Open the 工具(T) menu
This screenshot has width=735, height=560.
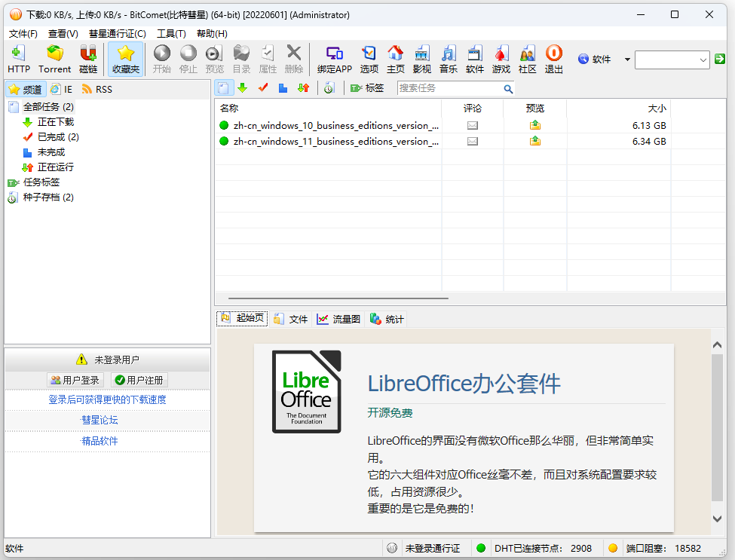(x=171, y=33)
